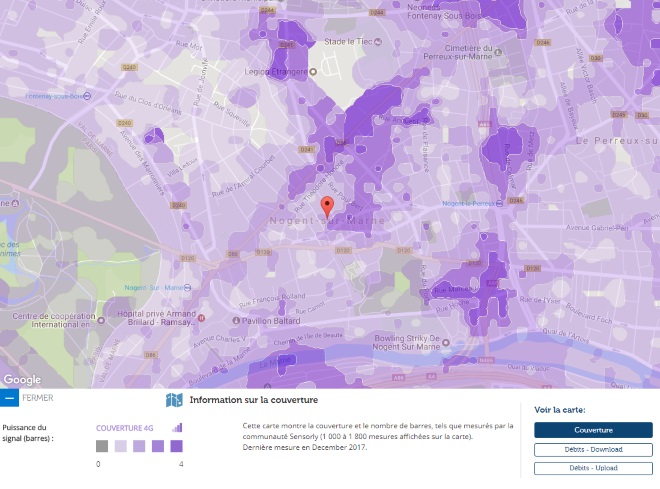The width and height of the screenshot is (660, 489).
Task: Click the Légion Étrangère place marker
Action: [x=313, y=73]
